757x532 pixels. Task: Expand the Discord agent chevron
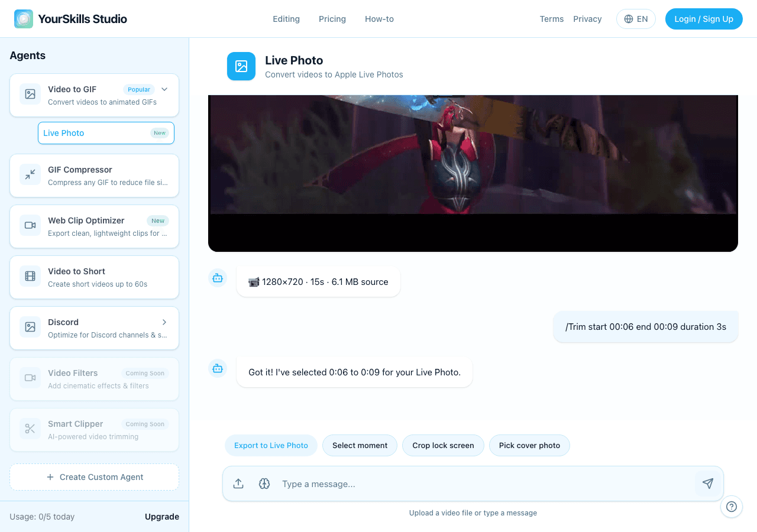[164, 322]
